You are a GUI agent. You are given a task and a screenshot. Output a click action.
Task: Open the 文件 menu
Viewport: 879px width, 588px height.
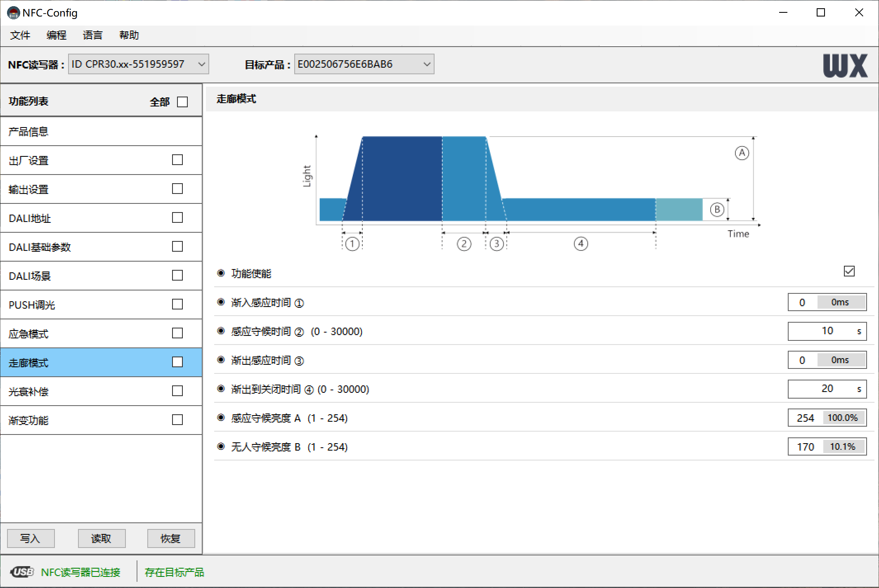pyautogui.click(x=20, y=35)
